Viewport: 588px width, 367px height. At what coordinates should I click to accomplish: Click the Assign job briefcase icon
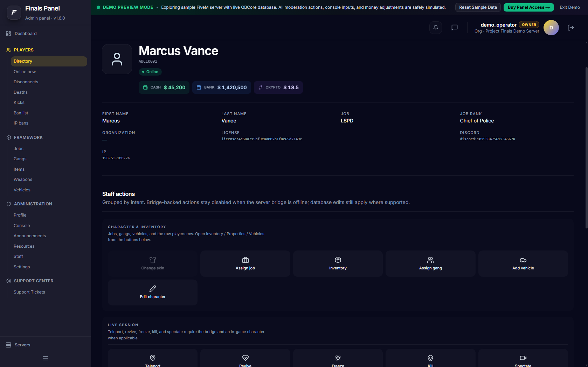click(x=245, y=260)
